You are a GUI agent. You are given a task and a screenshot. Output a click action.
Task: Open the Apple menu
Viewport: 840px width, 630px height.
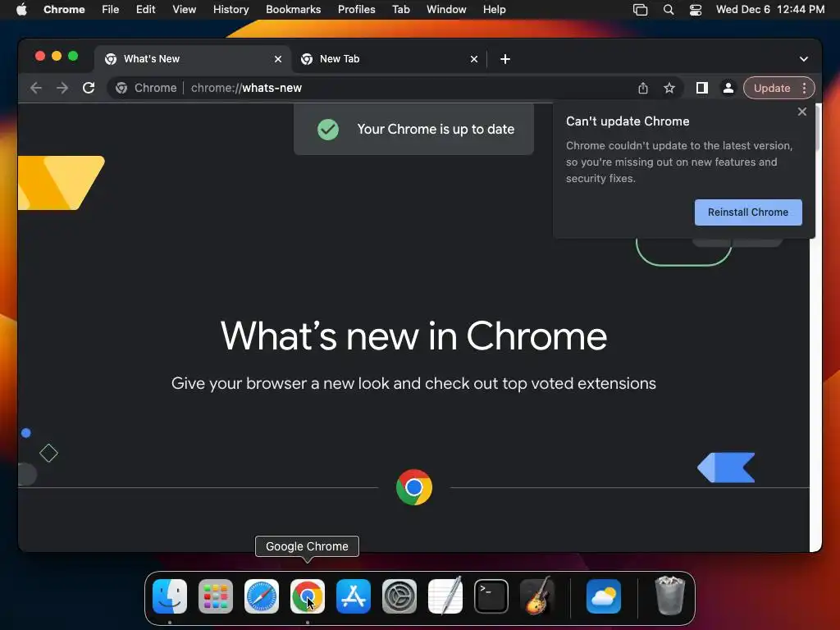(x=21, y=9)
